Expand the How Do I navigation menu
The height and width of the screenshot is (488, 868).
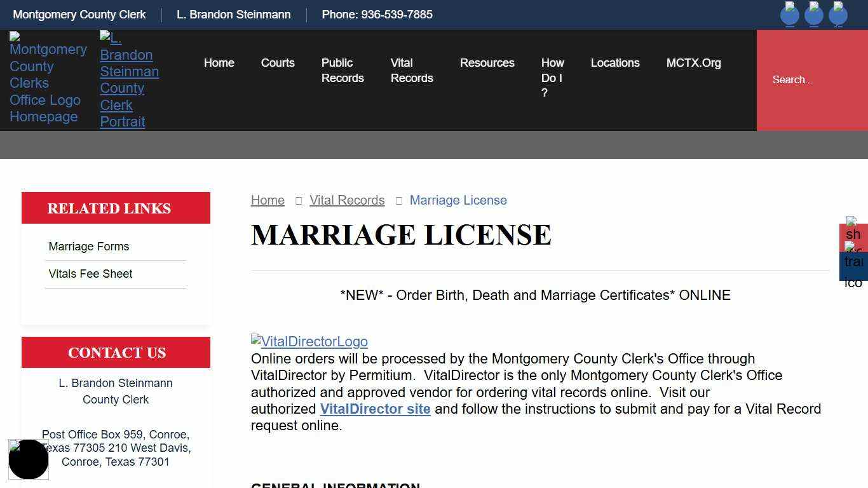(552, 78)
